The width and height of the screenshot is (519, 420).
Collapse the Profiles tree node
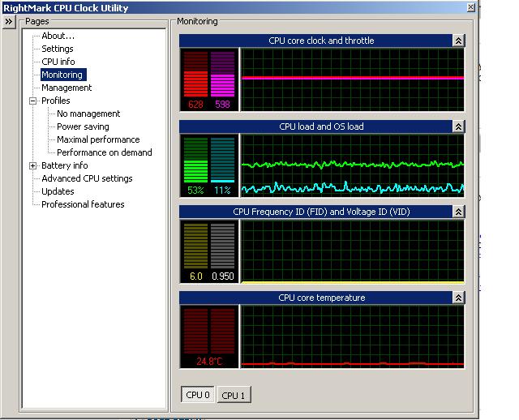(32, 101)
